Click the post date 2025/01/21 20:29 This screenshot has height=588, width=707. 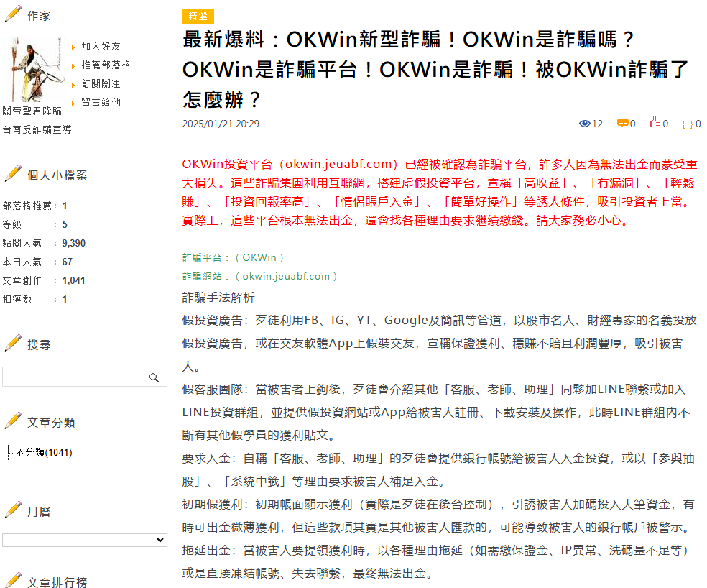point(221,124)
